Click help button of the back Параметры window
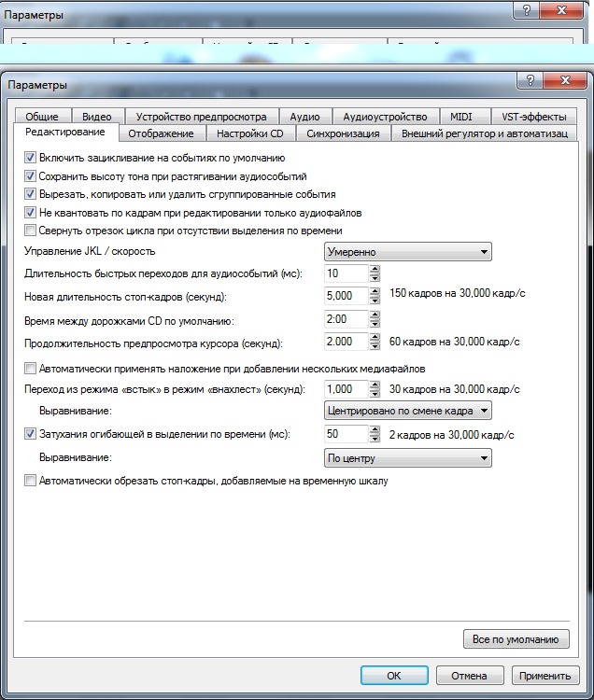 point(526,10)
